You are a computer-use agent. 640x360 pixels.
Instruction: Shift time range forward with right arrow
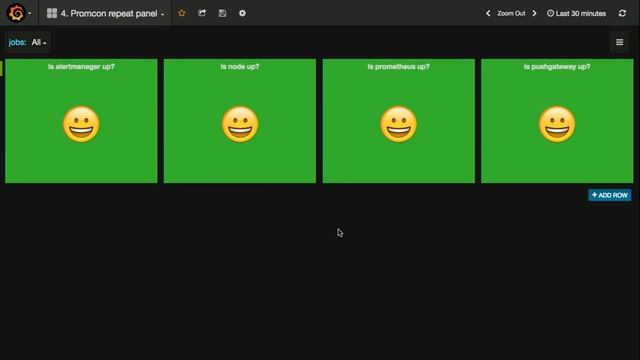click(534, 13)
